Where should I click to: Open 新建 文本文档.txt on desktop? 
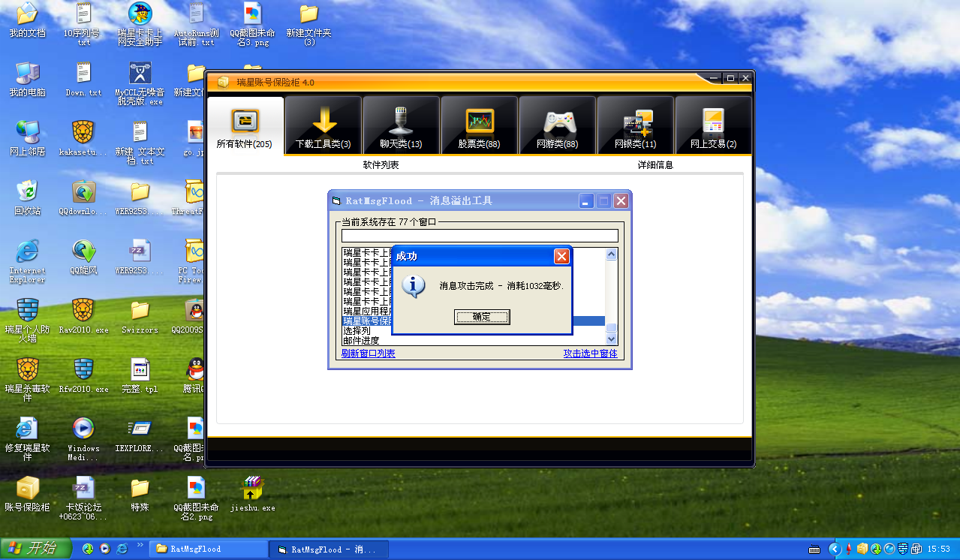pyautogui.click(x=140, y=143)
